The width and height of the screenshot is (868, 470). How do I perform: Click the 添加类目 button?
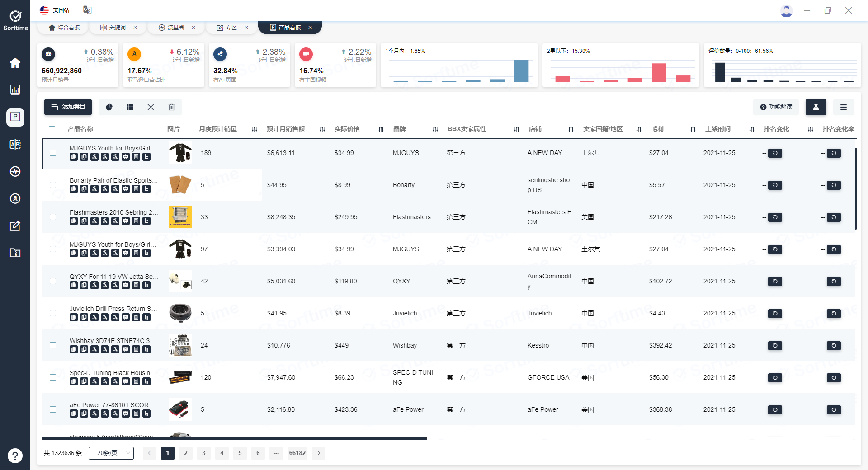pos(68,107)
